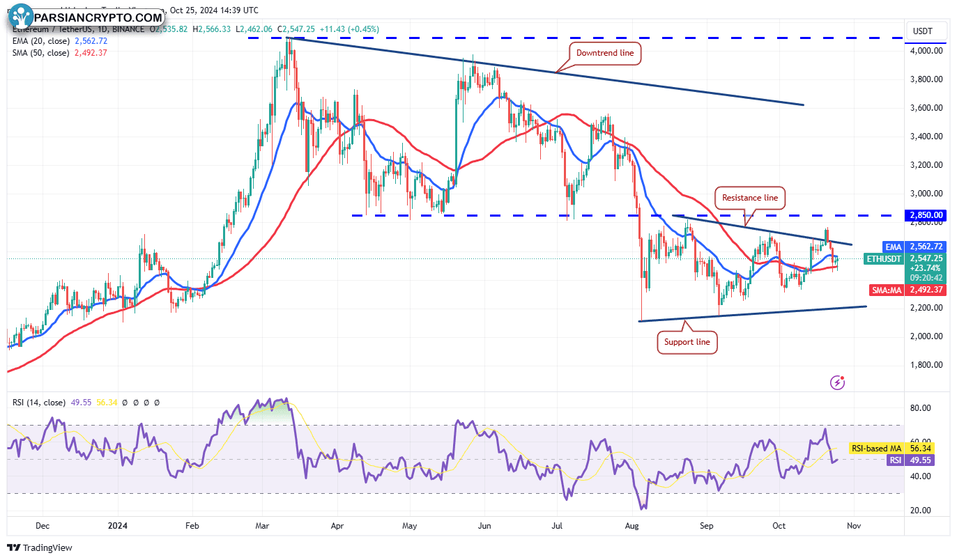Click the purple lightning event icon

pos(838,382)
